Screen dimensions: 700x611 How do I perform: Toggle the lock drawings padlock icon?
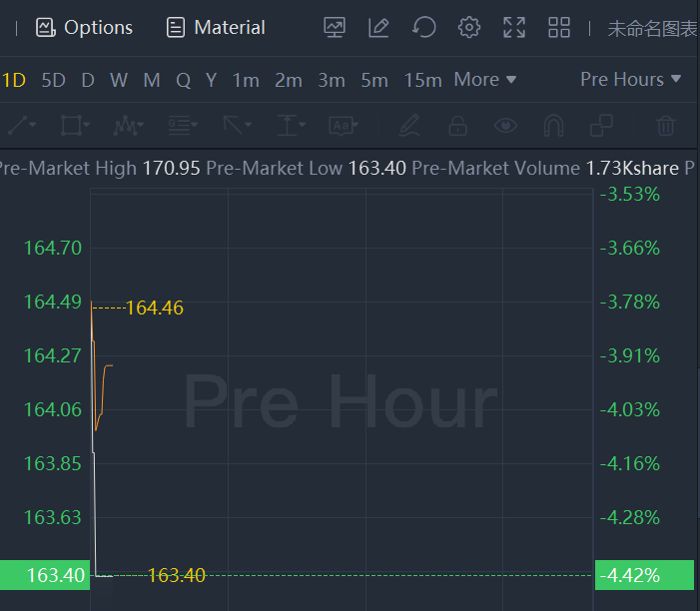[457, 126]
